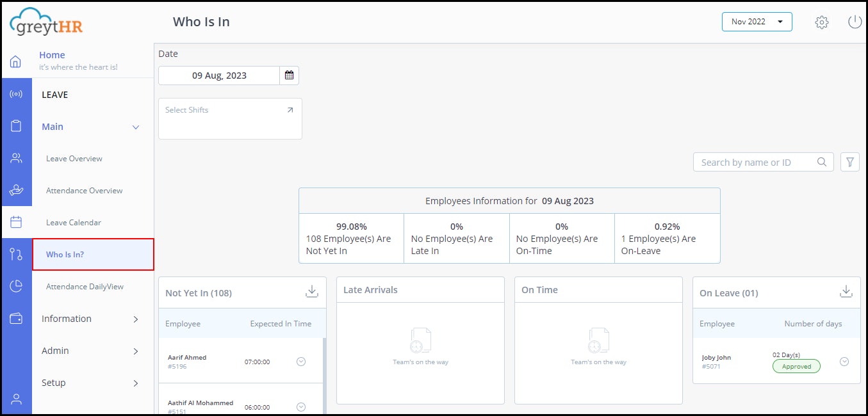Click the power logout icon
This screenshot has width=868, height=416.
point(855,22)
